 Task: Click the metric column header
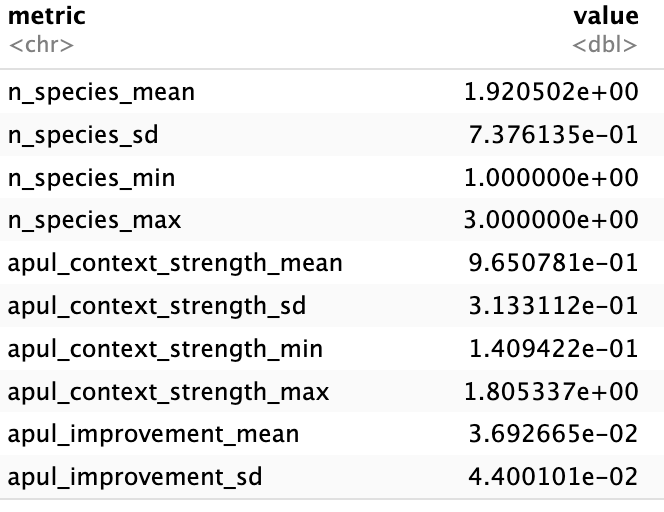pyautogui.click(x=46, y=16)
